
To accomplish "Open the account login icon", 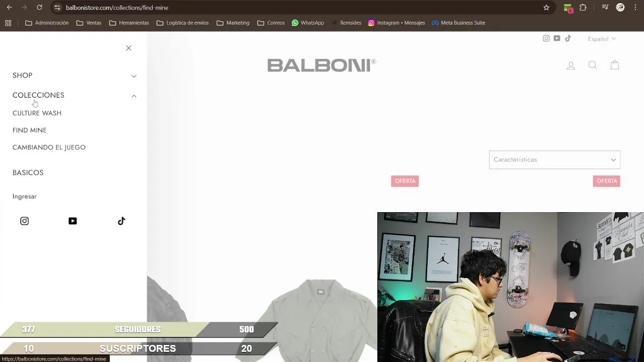I will click(x=571, y=65).
